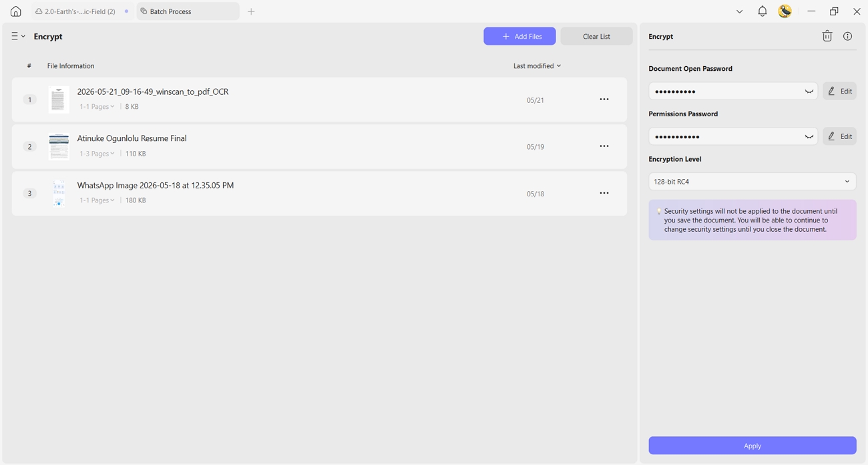Image resolution: width=868 pixels, height=465 pixels.
Task: Open more options for winscan_to_pdf_OCR file
Action: (604, 100)
